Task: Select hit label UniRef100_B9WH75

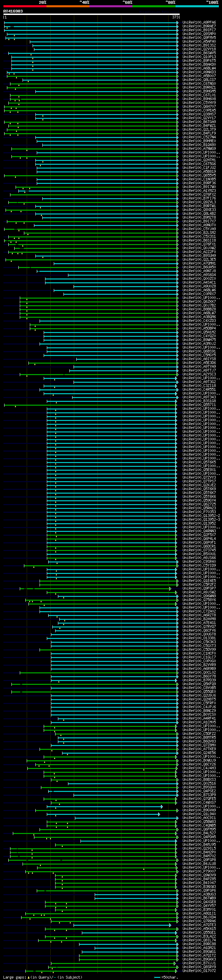Action: (x=199, y=340)
